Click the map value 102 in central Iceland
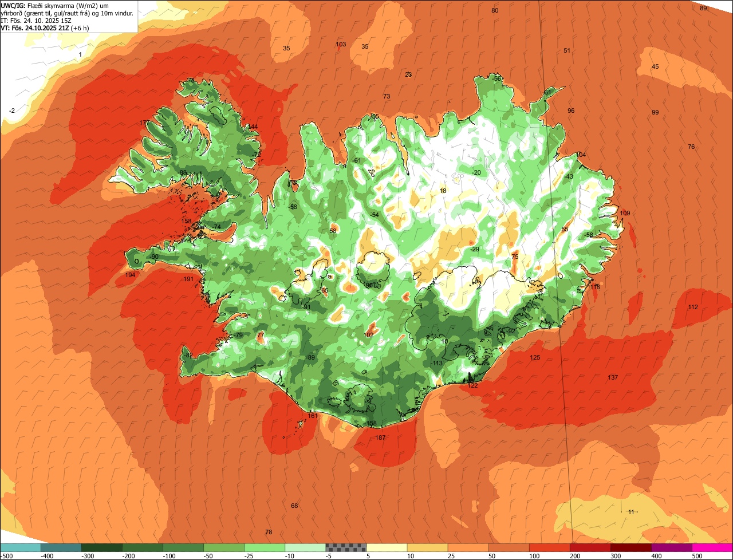The width and height of the screenshot is (733, 560). pos(369,335)
